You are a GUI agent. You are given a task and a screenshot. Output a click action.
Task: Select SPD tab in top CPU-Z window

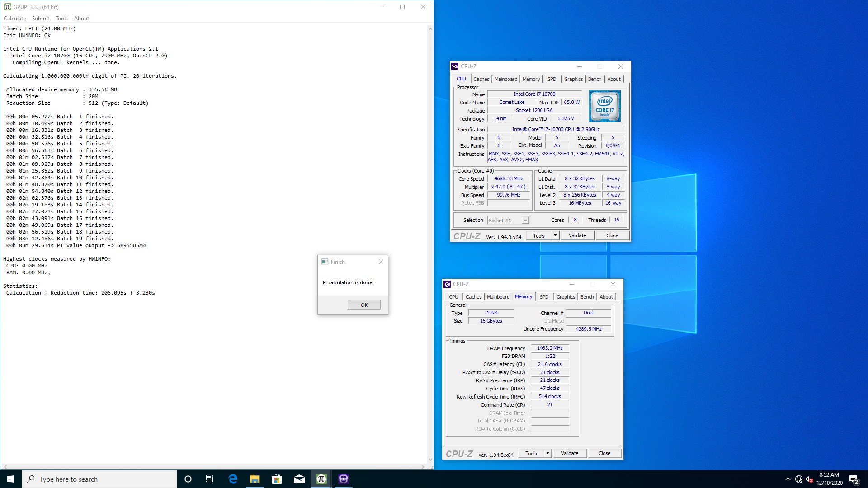[552, 79]
